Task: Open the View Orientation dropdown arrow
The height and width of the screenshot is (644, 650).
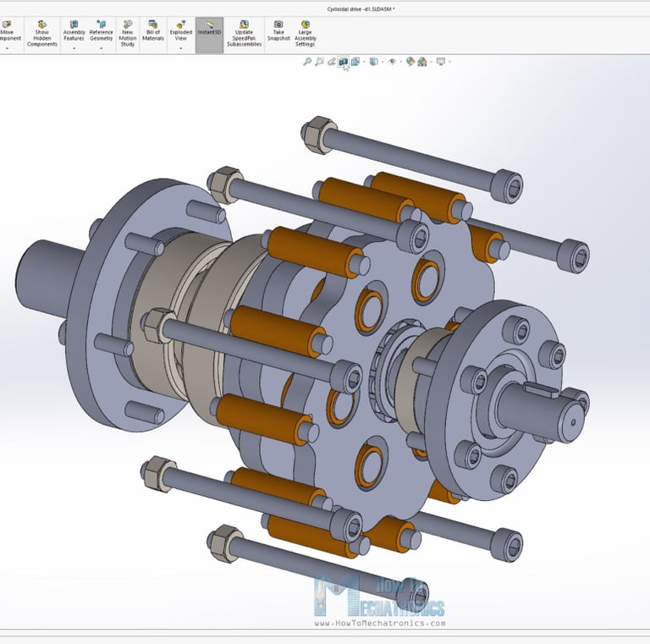Action: click(x=365, y=62)
